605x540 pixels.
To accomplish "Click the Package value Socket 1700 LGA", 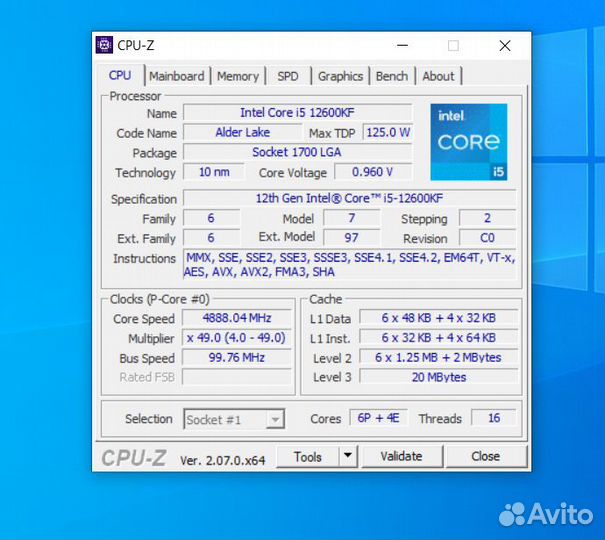I will [x=297, y=152].
